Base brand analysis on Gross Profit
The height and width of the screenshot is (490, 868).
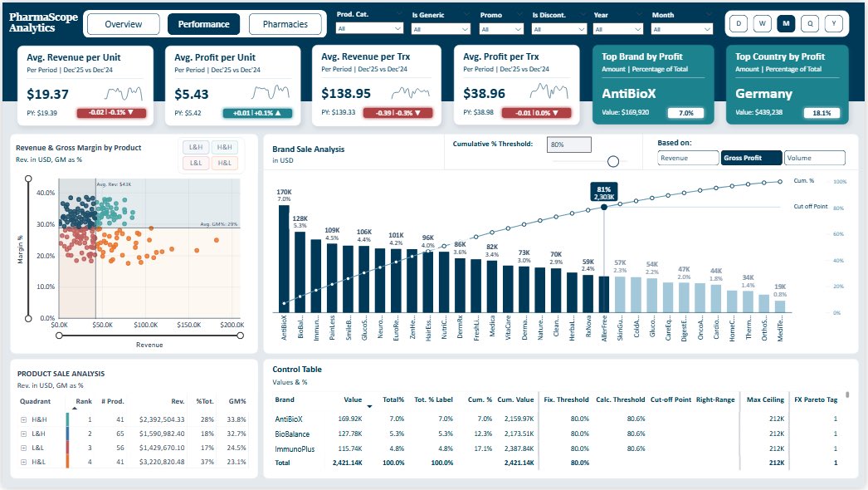751,158
